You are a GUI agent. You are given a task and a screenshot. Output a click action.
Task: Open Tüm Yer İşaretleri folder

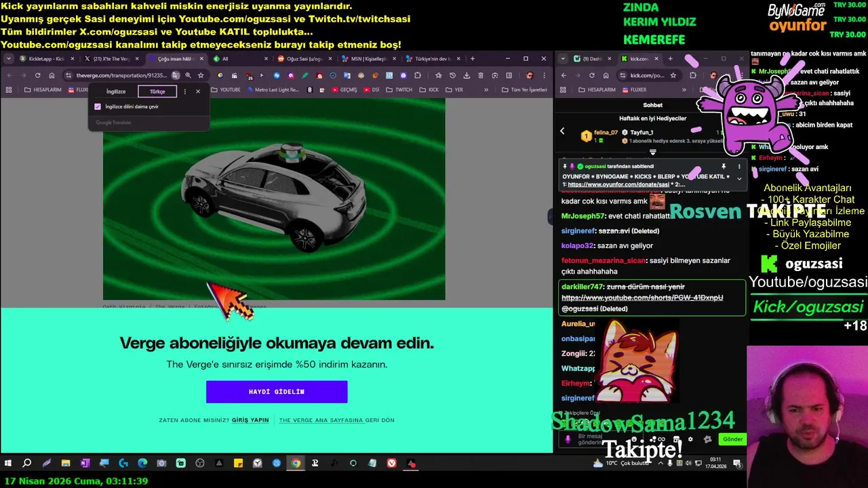coord(524,89)
